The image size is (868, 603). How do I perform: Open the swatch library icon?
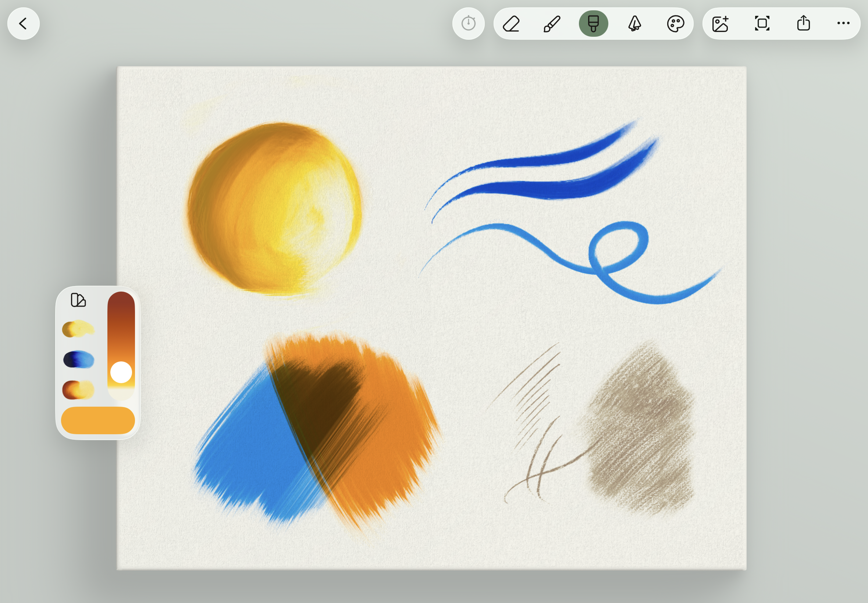tap(78, 300)
